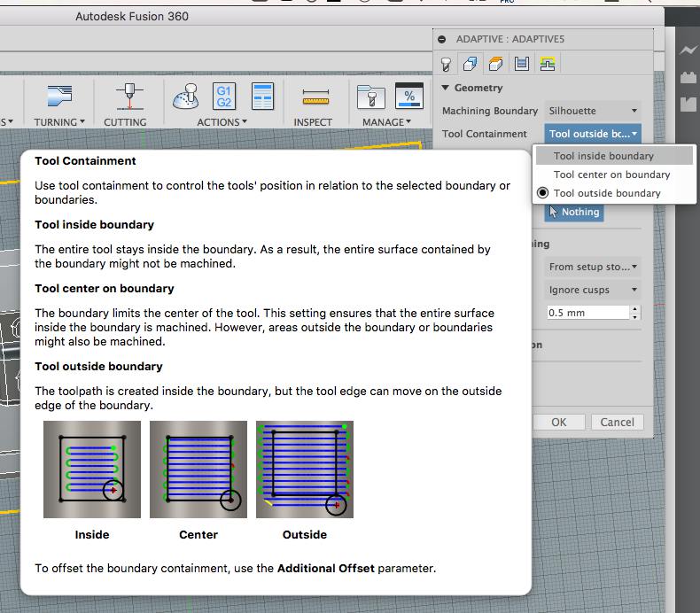Viewport: 700px width, 613px height.
Task: Click the Simulate icon in Actions
Action: click(186, 96)
